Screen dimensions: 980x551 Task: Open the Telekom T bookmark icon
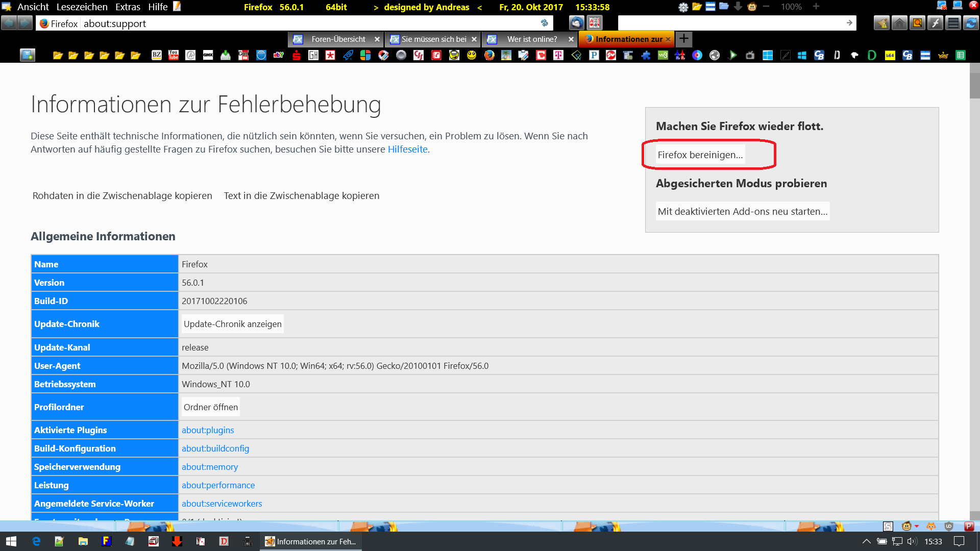[558, 55]
